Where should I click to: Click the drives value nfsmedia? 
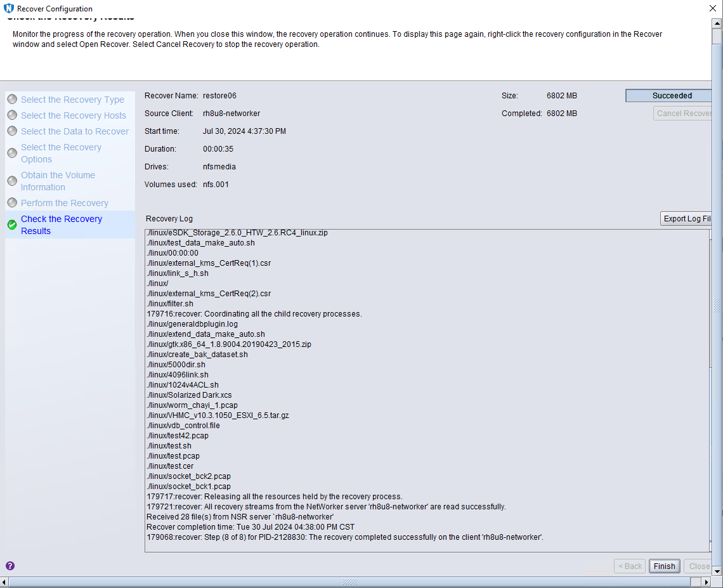coord(219,166)
